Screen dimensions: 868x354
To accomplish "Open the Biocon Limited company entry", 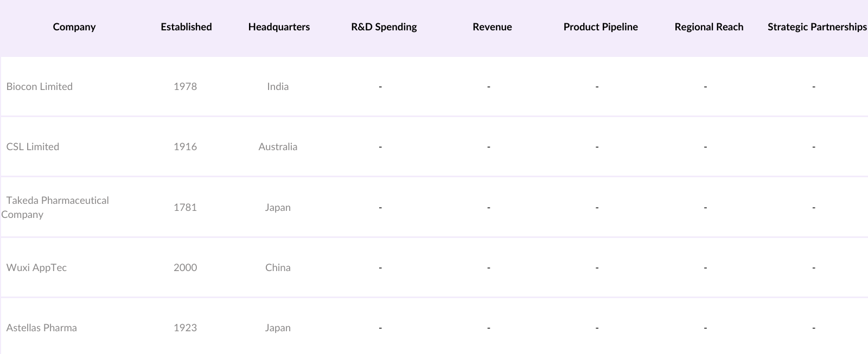I will [x=40, y=87].
